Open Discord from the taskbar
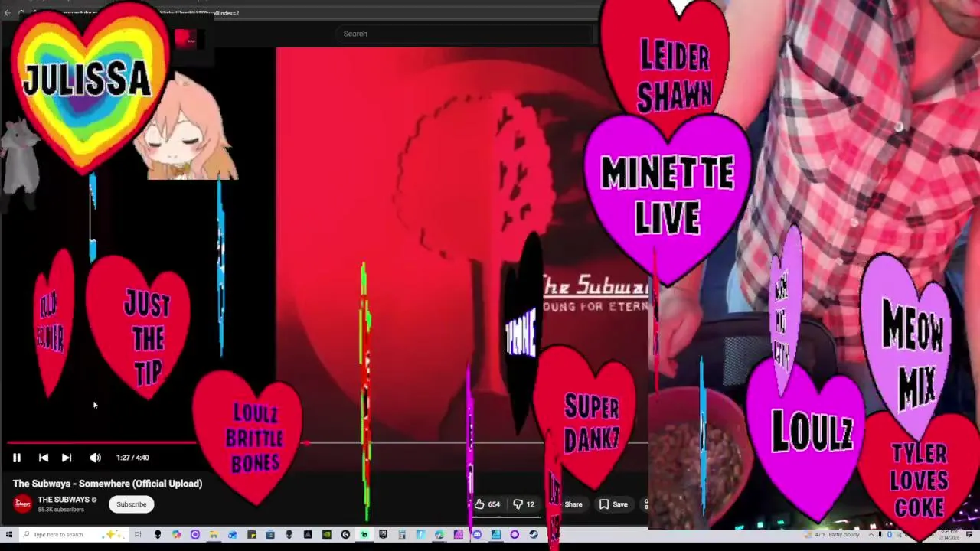The image size is (980, 551). pyautogui.click(x=477, y=534)
